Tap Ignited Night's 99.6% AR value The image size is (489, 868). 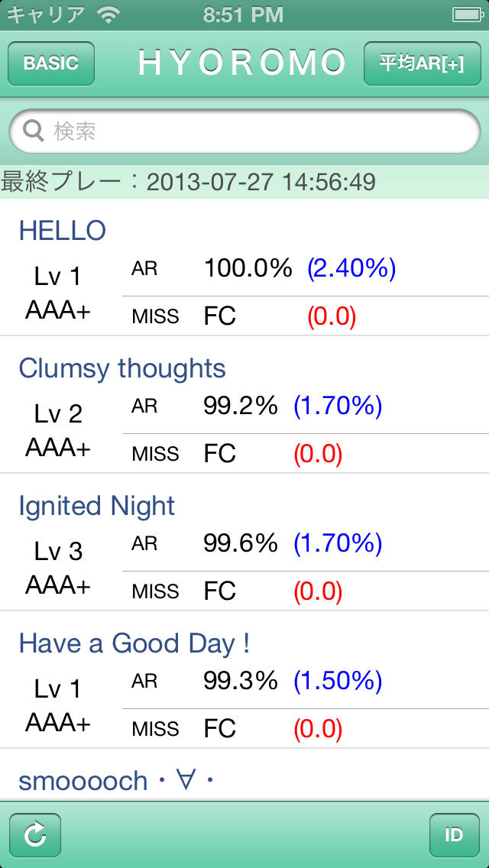(240, 543)
